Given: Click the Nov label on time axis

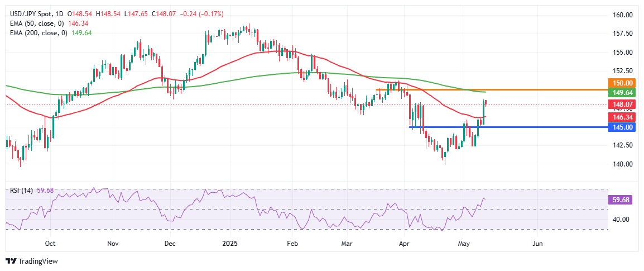Looking at the screenshot, I should (113, 244).
